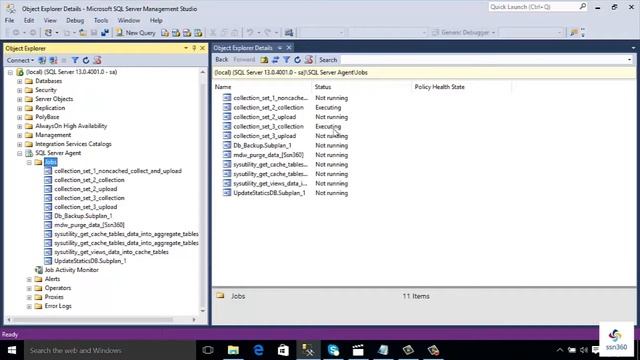Image resolution: width=640 pixels, height=360 pixels.
Task: Expand the Server Objects node
Action: click(20, 99)
